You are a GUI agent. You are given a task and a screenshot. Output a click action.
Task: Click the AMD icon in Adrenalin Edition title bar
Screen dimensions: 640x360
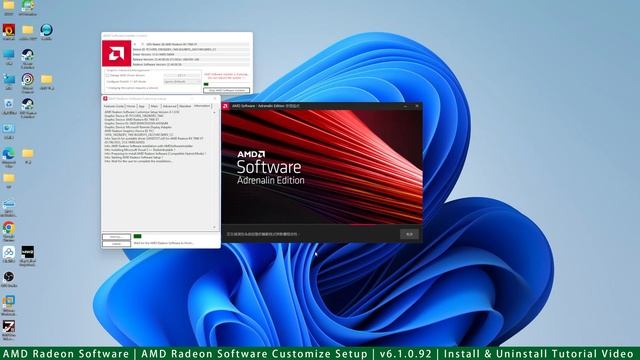point(225,106)
